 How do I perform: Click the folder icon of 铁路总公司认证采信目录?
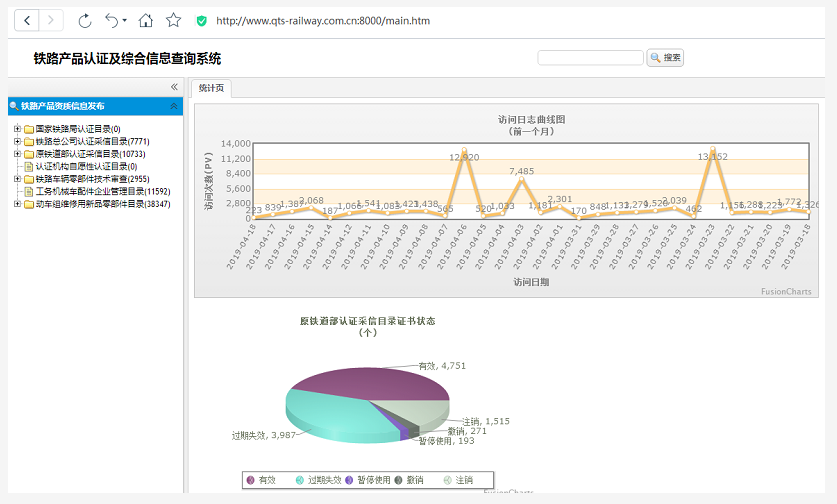click(29, 141)
